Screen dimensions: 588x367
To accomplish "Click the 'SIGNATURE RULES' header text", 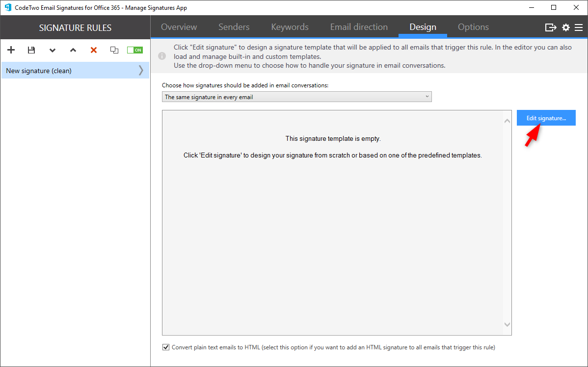I will tap(75, 28).
